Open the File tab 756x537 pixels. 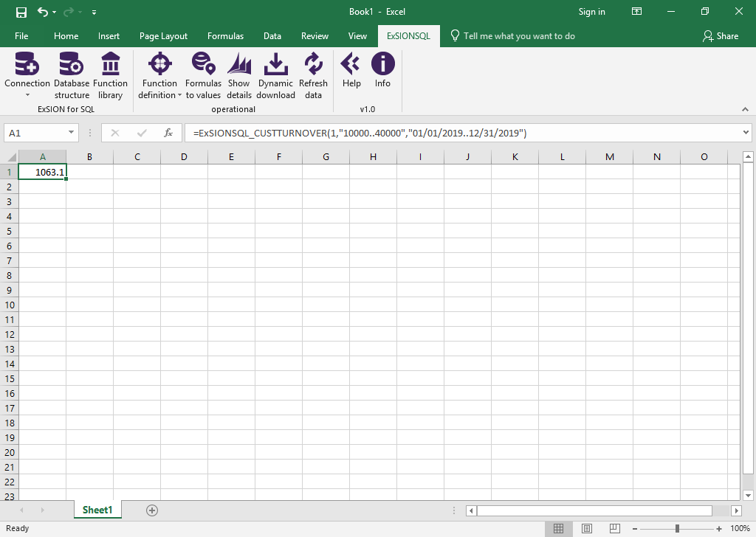[x=21, y=36]
